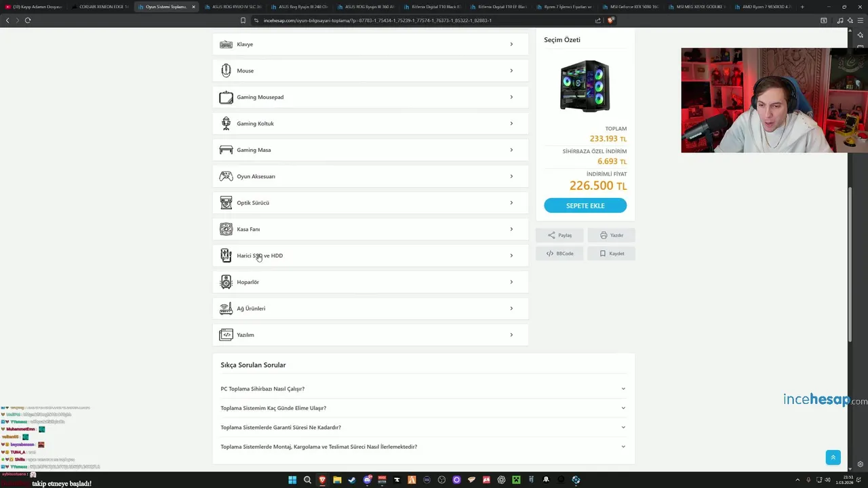
Task: Click the Paylaş share button
Action: [x=559, y=235]
